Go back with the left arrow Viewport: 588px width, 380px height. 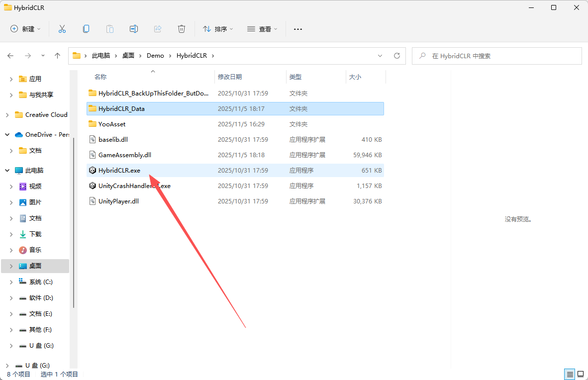point(10,56)
